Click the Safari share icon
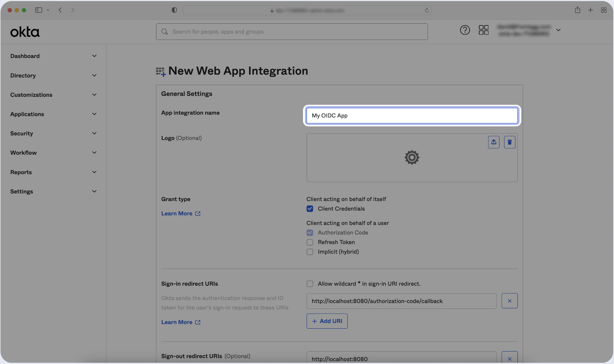The height and width of the screenshot is (364, 614). coord(577,10)
